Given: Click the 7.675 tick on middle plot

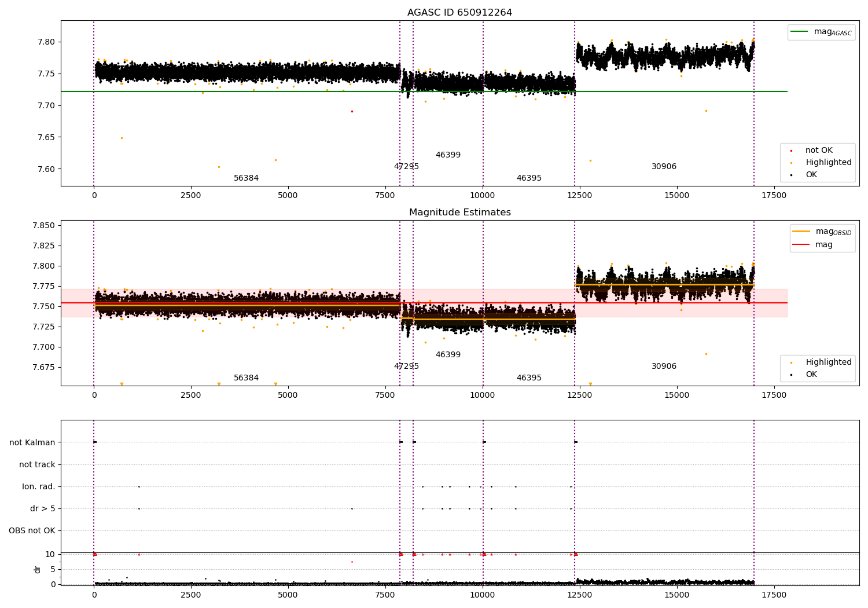Looking at the screenshot, I should [43, 368].
